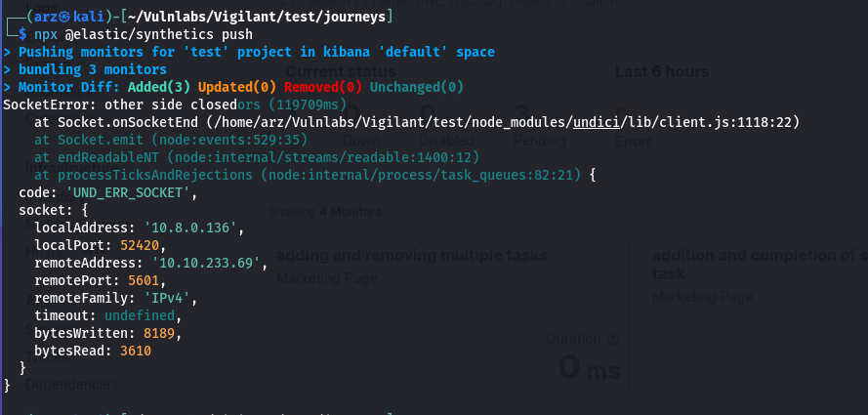Click the 'Disabled' status label
The image size is (868, 415).
click(x=445, y=141)
